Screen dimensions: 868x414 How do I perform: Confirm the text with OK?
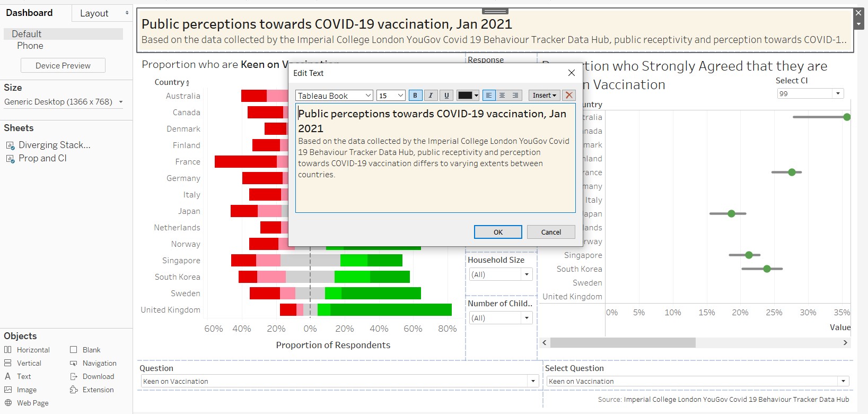(x=498, y=232)
